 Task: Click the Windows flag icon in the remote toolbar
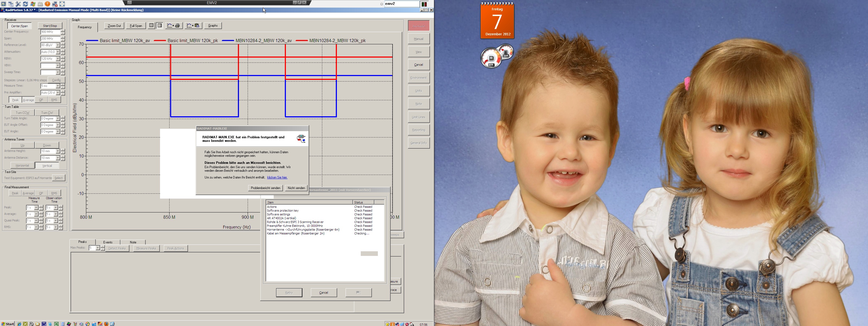tap(33, 4)
